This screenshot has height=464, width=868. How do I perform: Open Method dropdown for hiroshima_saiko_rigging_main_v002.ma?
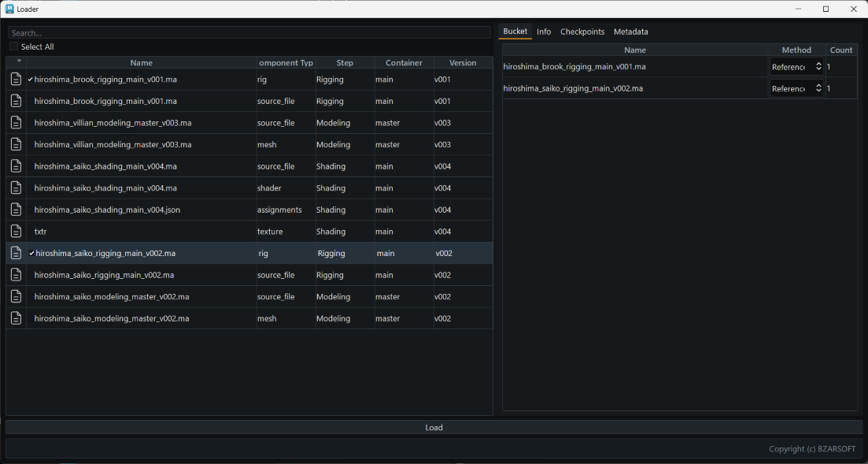point(796,88)
